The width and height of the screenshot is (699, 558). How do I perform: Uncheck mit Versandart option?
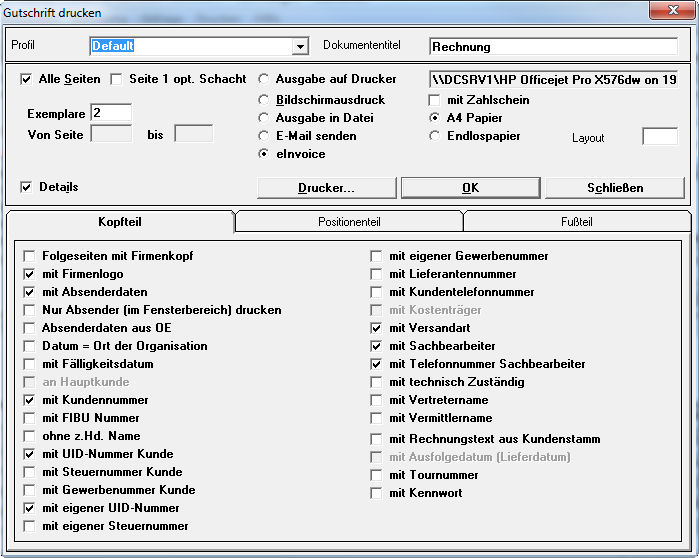coord(376,328)
